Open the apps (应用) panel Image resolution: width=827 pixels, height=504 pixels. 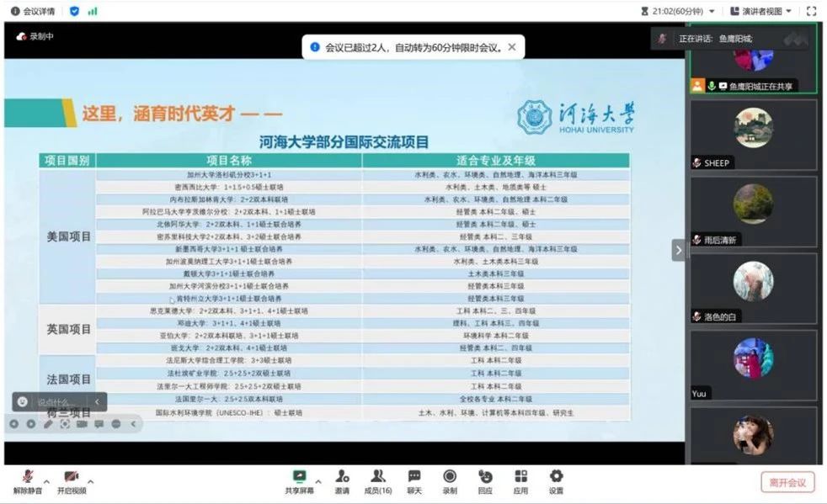pyautogui.click(x=520, y=480)
